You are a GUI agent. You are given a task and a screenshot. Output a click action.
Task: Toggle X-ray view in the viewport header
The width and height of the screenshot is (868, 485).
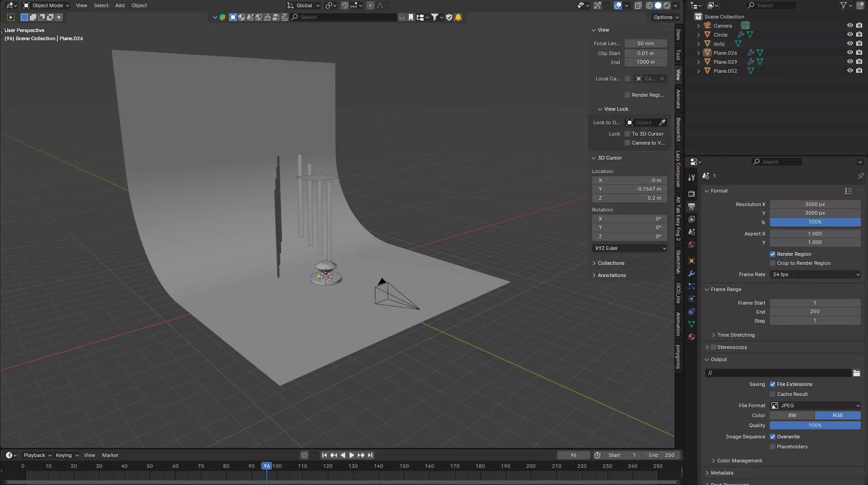pos(638,5)
